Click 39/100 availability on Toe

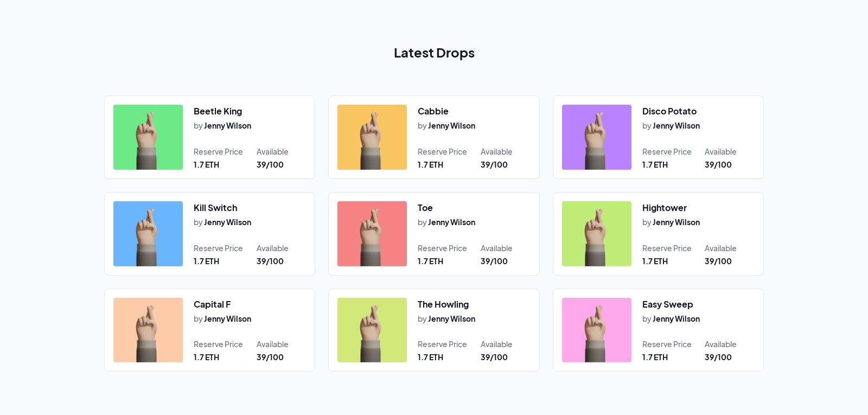point(494,261)
